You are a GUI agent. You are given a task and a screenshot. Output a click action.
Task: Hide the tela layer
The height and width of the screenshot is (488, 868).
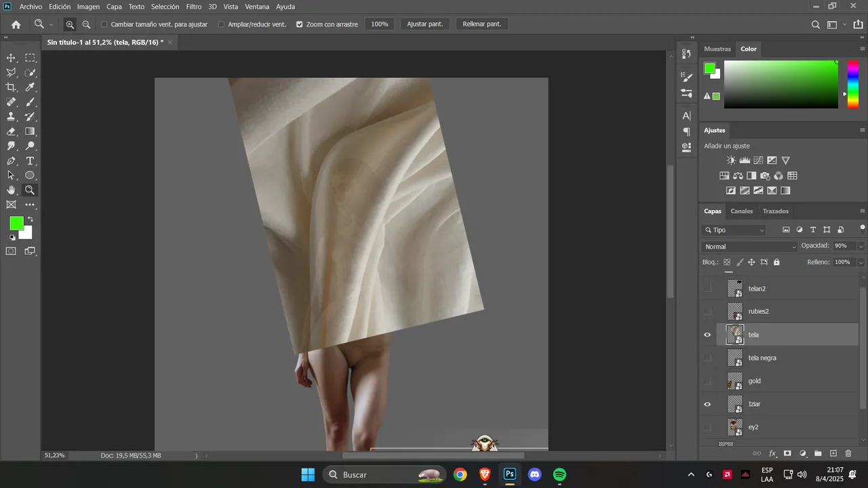click(x=707, y=335)
